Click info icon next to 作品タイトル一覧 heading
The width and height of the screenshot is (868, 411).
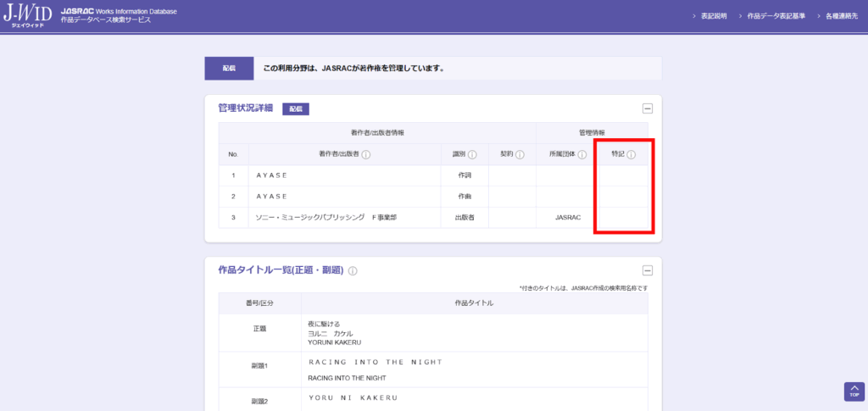coord(352,271)
